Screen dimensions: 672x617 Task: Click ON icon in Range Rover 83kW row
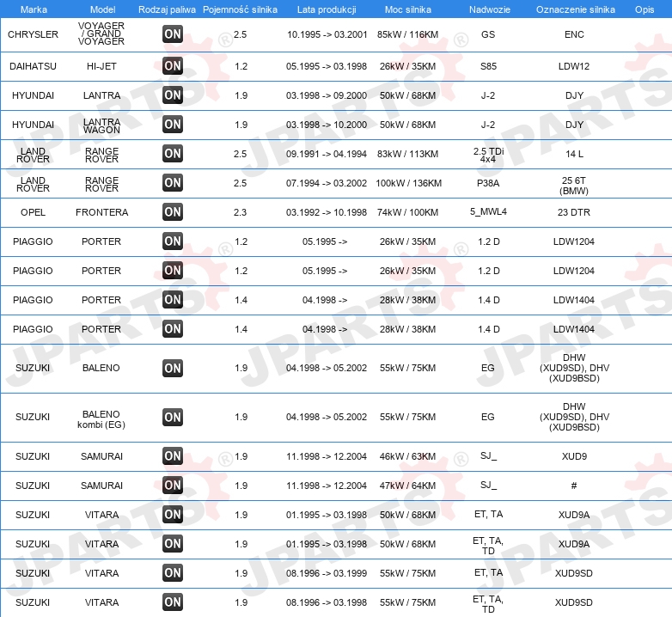[173, 154]
